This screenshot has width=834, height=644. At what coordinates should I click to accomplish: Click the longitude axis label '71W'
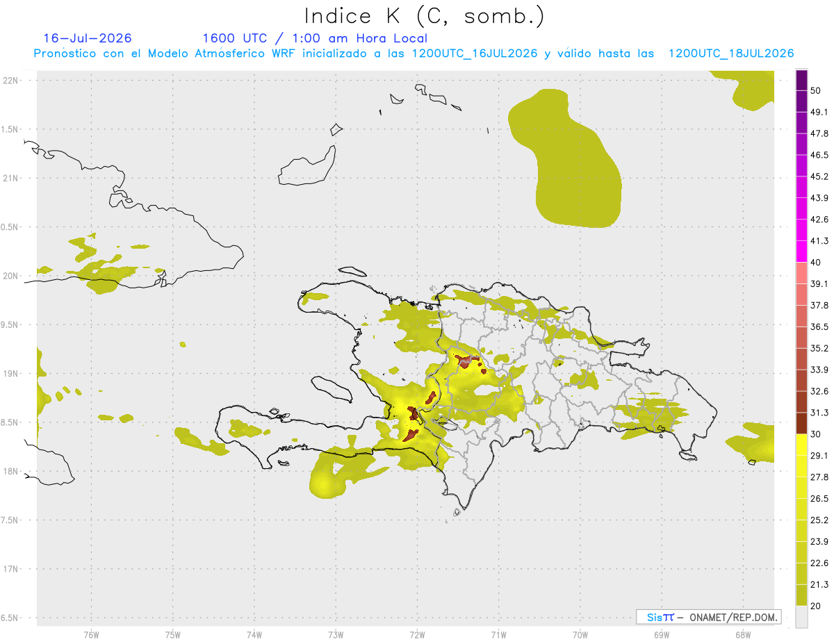tap(498, 635)
